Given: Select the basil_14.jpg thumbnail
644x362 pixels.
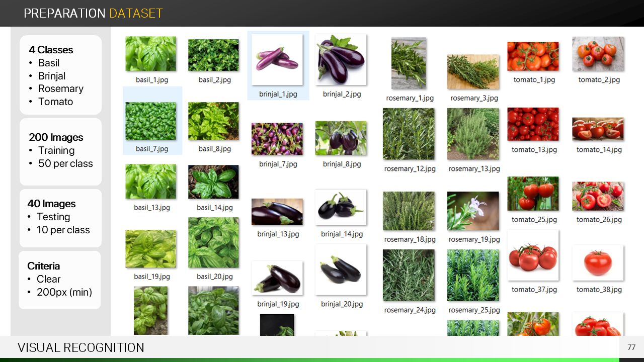Looking at the screenshot, I should click(213, 182).
